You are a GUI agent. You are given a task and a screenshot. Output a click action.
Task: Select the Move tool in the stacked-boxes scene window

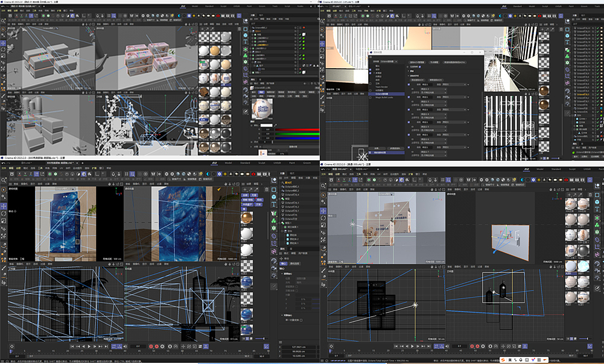pos(4,44)
